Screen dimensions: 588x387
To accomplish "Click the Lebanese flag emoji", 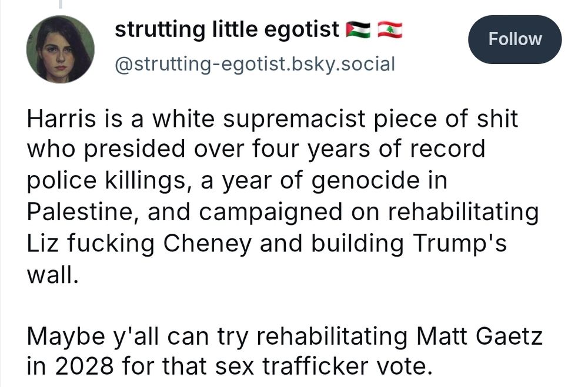I will click(389, 29).
